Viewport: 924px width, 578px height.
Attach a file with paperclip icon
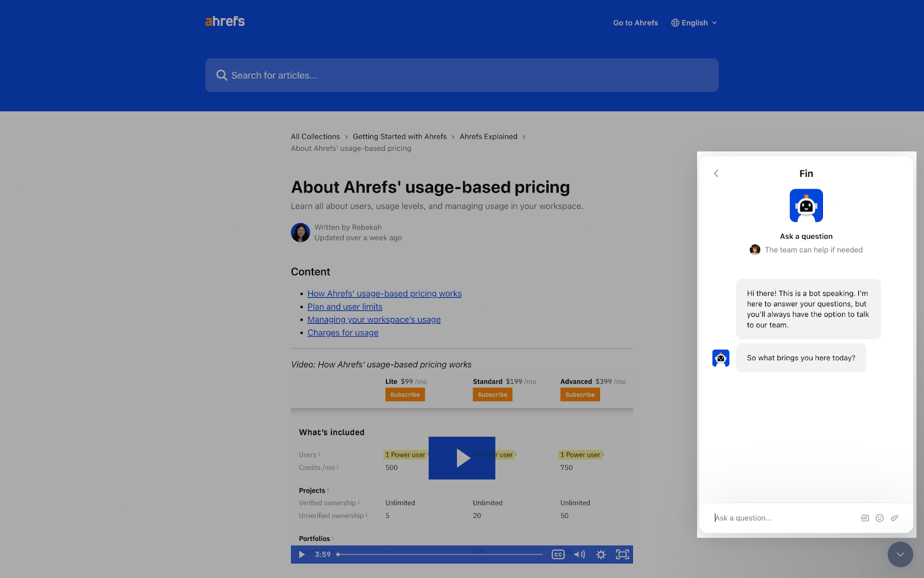tap(895, 518)
